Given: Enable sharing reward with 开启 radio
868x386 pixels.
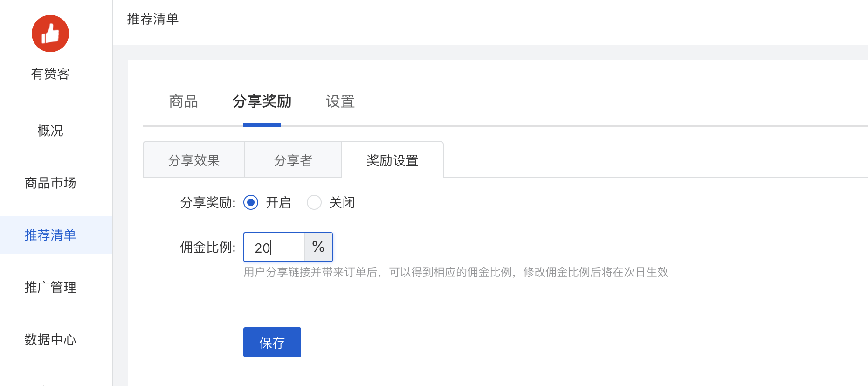Looking at the screenshot, I should tap(251, 202).
